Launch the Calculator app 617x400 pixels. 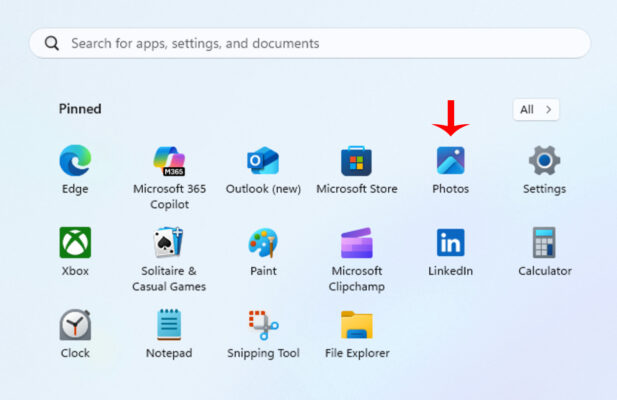(544, 243)
